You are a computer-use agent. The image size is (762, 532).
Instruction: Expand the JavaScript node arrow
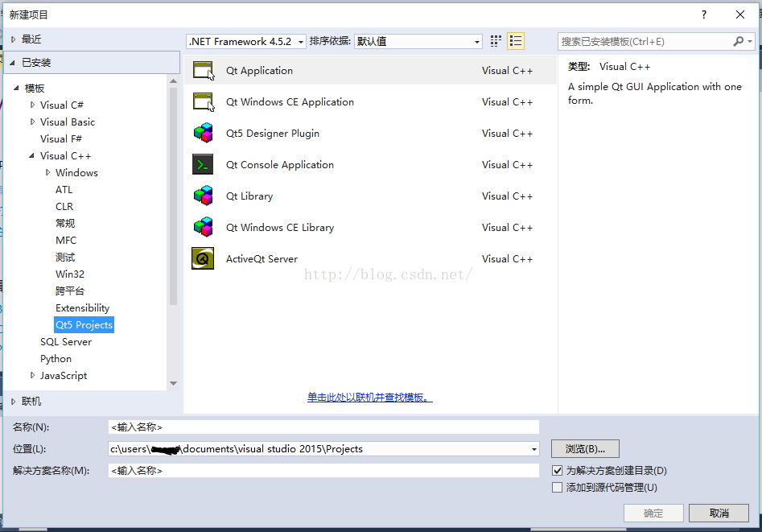coord(32,375)
